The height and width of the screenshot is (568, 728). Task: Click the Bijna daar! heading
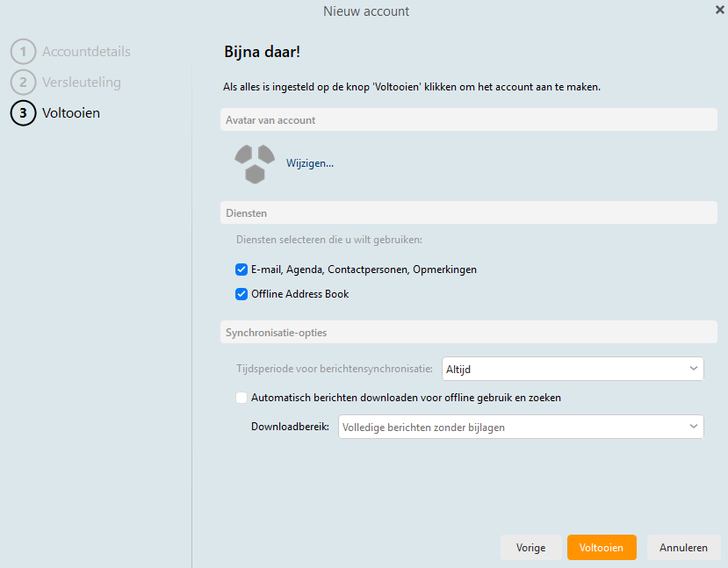tap(263, 52)
